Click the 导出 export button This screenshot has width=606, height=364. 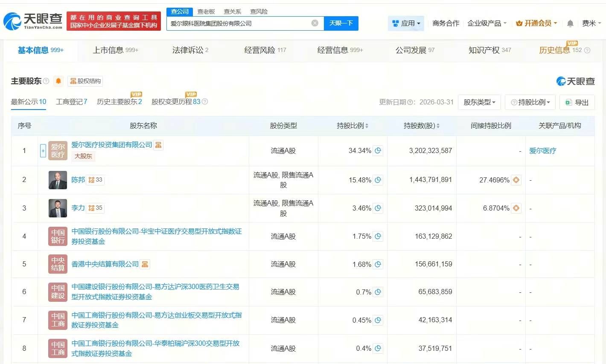[x=577, y=102]
